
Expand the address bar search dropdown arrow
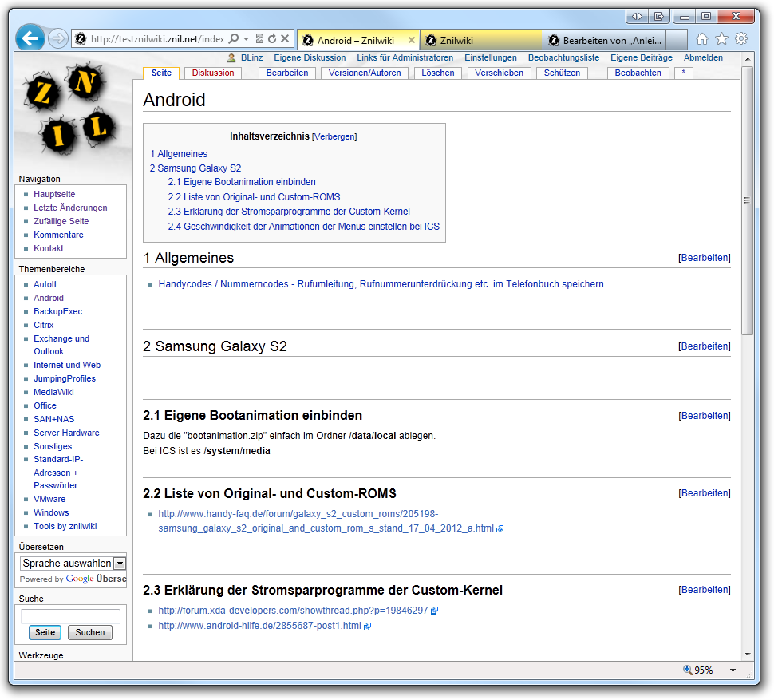247,39
